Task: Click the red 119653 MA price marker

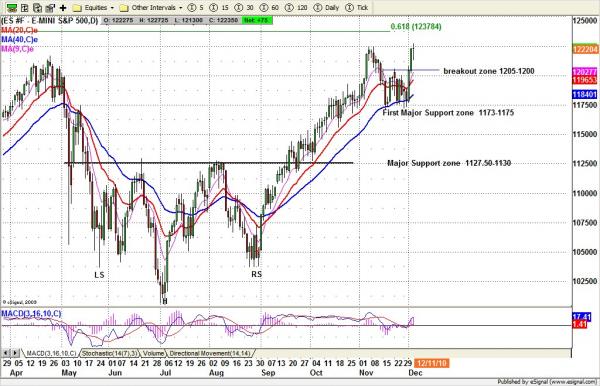Action: point(585,80)
